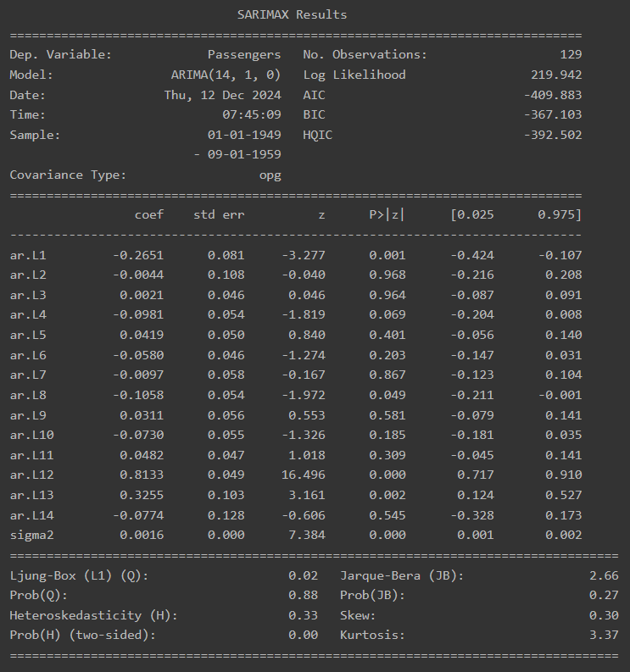
Task: Select the ar.L11 coefficient "0.0482"
Action: (x=142, y=455)
